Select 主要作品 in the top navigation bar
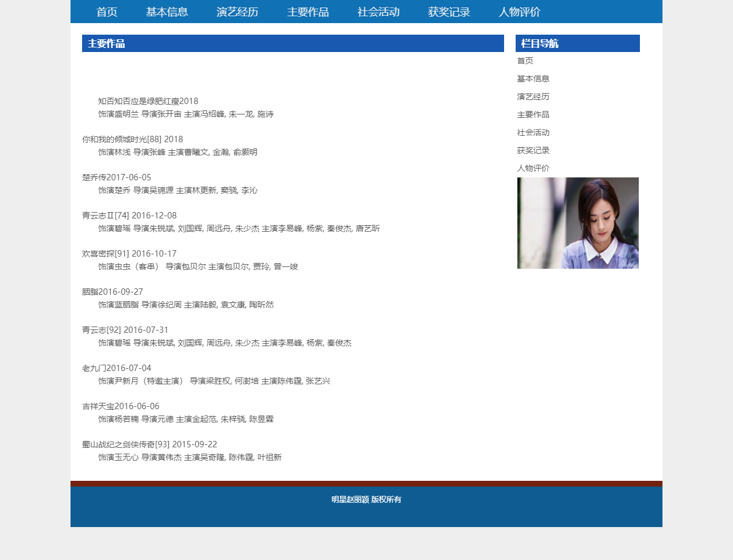The height and width of the screenshot is (560, 733). pos(308,12)
